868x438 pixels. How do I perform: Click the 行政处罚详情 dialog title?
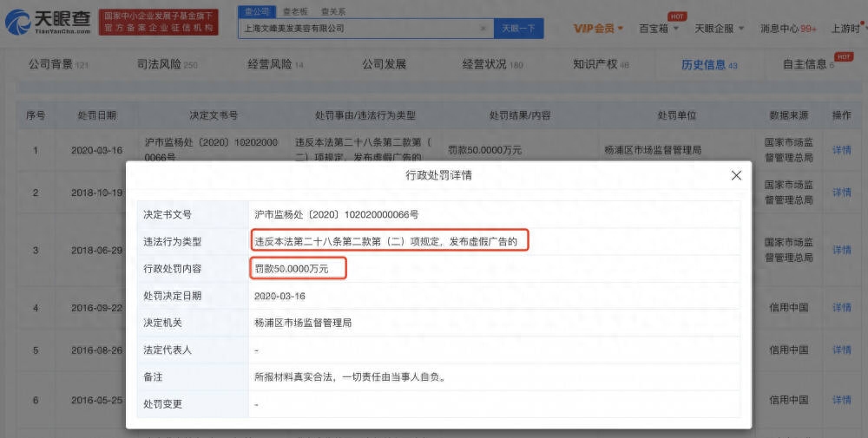click(438, 175)
